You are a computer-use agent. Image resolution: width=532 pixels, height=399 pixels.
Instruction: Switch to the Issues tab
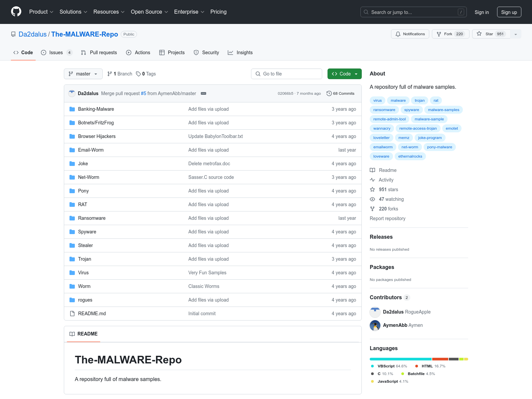pos(57,53)
